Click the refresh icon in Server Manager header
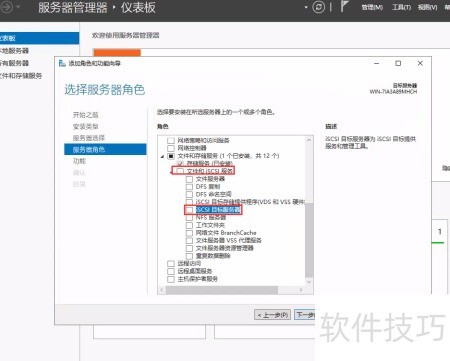 click(318, 7)
